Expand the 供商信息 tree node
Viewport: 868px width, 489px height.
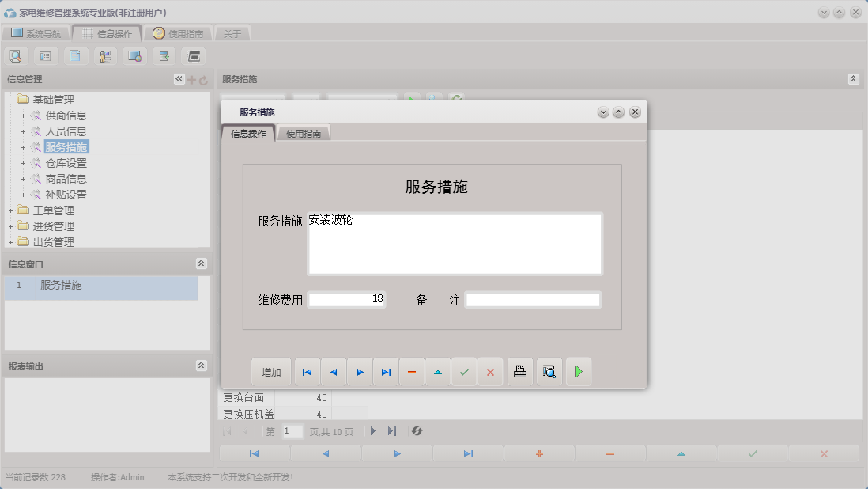coord(21,115)
